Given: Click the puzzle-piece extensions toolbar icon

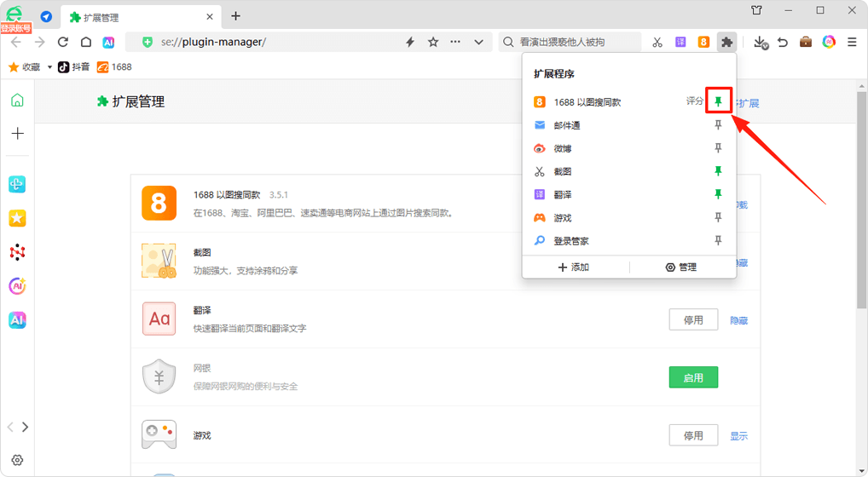Looking at the screenshot, I should [x=726, y=42].
